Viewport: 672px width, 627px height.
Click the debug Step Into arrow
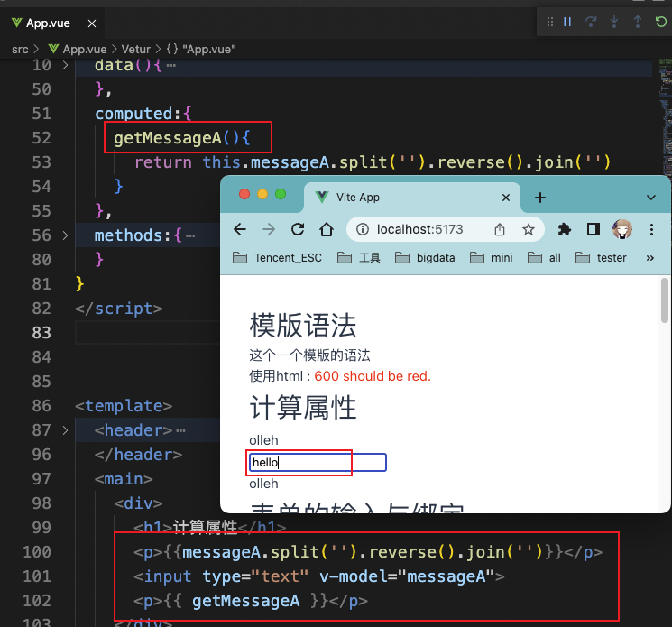pyautogui.click(x=614, y=22)
